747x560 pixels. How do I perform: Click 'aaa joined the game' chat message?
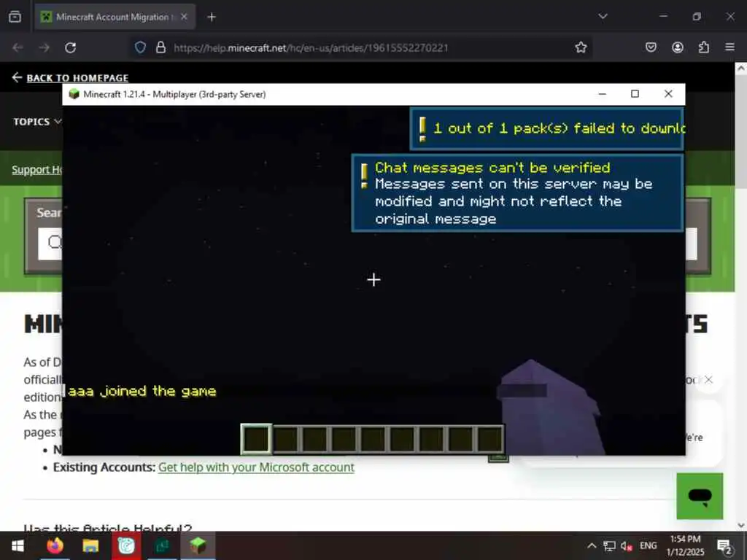(x=142, y=392)
